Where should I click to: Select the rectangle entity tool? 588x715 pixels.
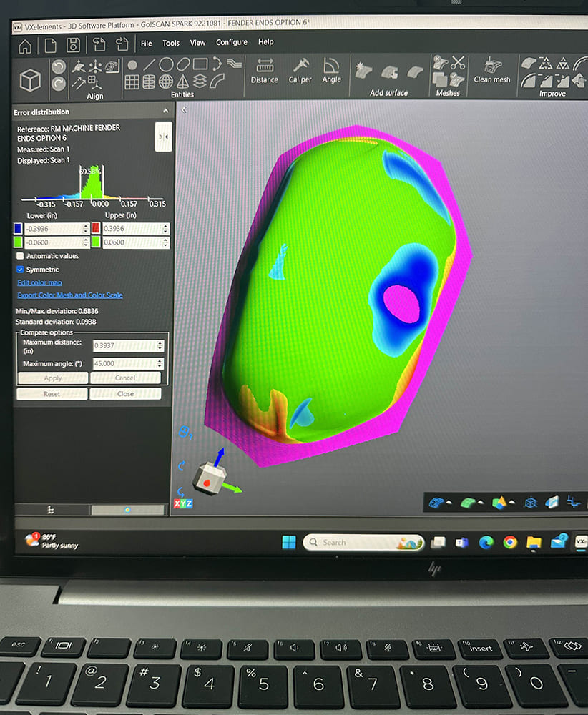pos(200,64)
